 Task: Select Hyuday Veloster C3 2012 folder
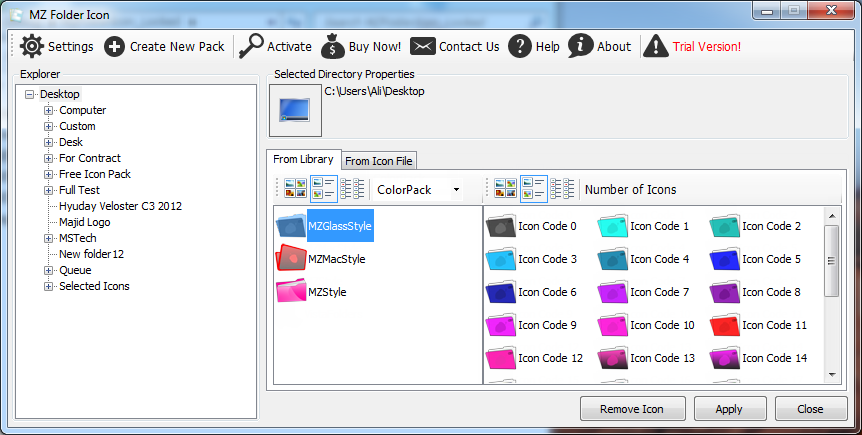click(x=120, y=206)
